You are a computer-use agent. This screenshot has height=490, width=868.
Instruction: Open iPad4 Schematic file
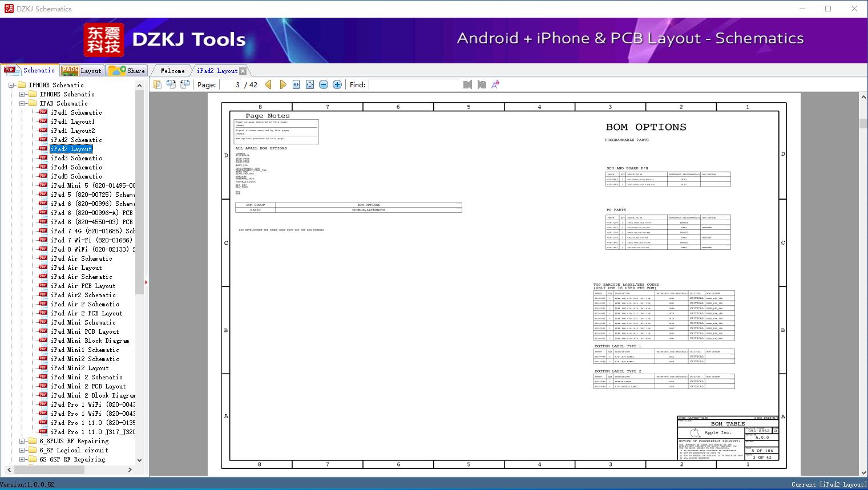pyautogui.click(x=76, y=167)
